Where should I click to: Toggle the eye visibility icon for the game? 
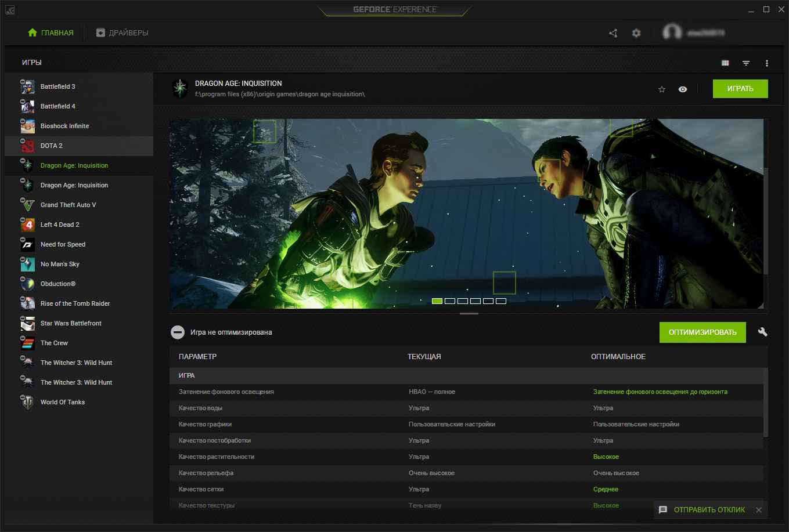pyautogui.click(x=683, y=89)
